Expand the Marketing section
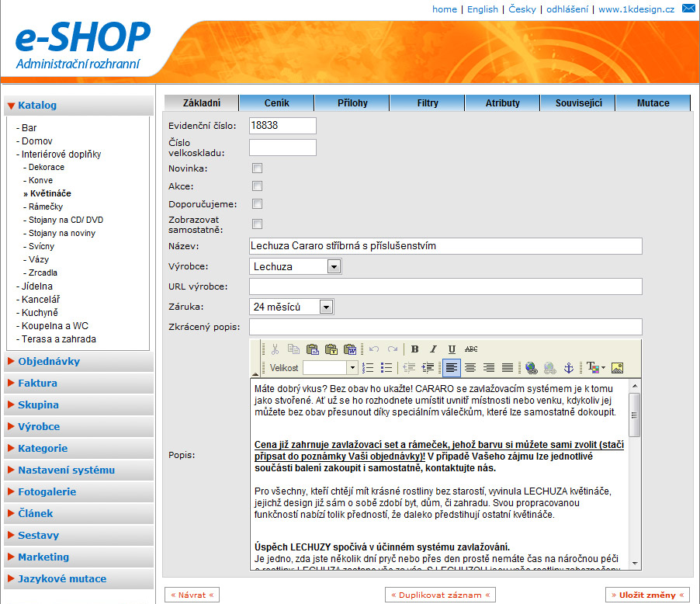Image resolution: width=700 pixels, height=604 pixels. [78, 557]
